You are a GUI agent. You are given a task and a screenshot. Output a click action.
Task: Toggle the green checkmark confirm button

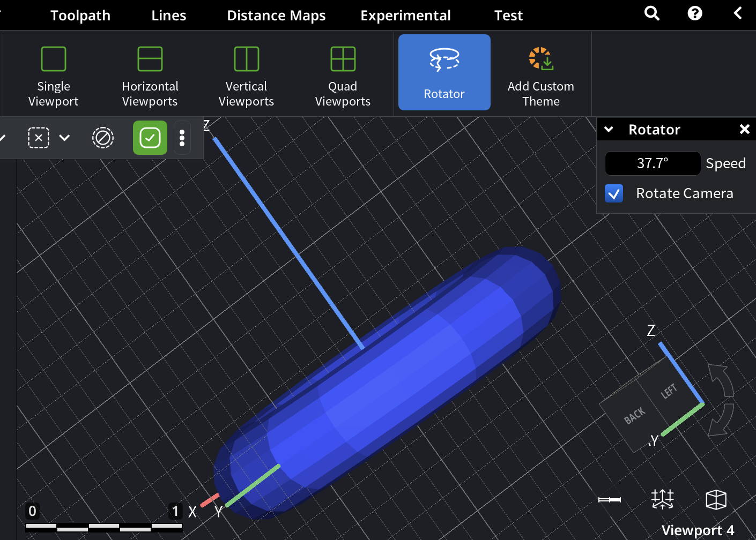pyautogui.click(x=150, y=138)
